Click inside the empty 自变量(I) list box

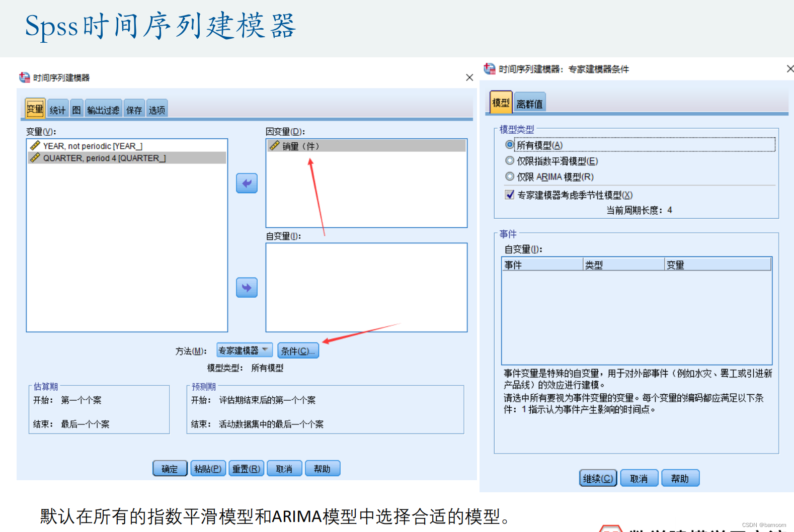click(x=366, y=288)
